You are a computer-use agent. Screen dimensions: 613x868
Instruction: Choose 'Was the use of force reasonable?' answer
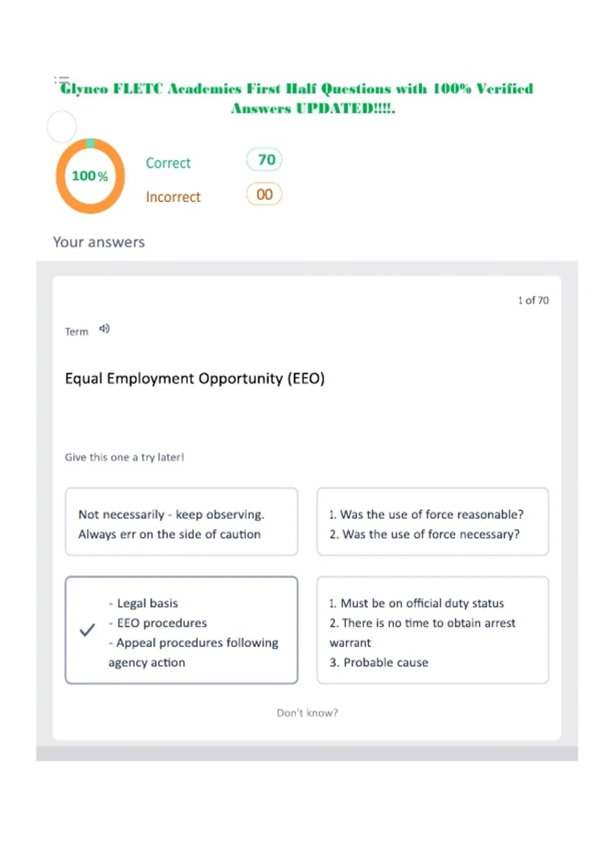click(x=433, y=522)
